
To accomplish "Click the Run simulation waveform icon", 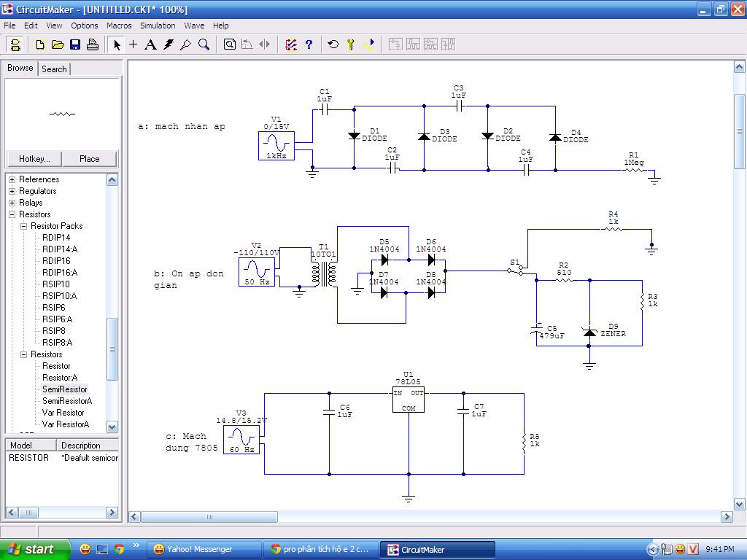I will [x=368, y=44].
